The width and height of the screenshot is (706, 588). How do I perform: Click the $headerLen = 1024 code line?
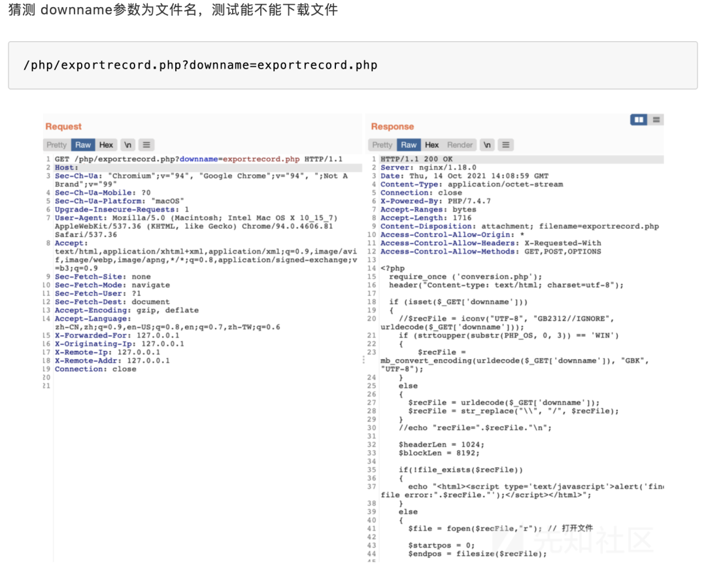pyautogui.click(x=442, y=445)
